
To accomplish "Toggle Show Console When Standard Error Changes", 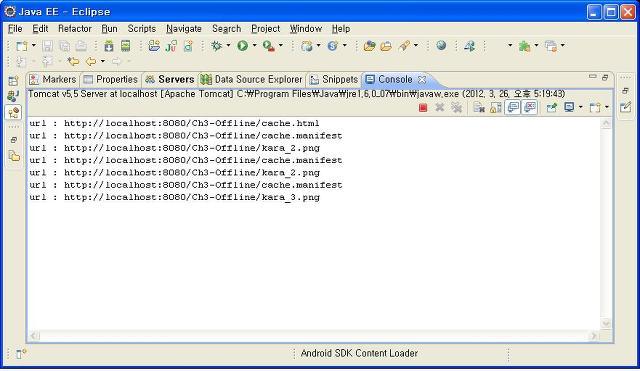I will [529, 107].
